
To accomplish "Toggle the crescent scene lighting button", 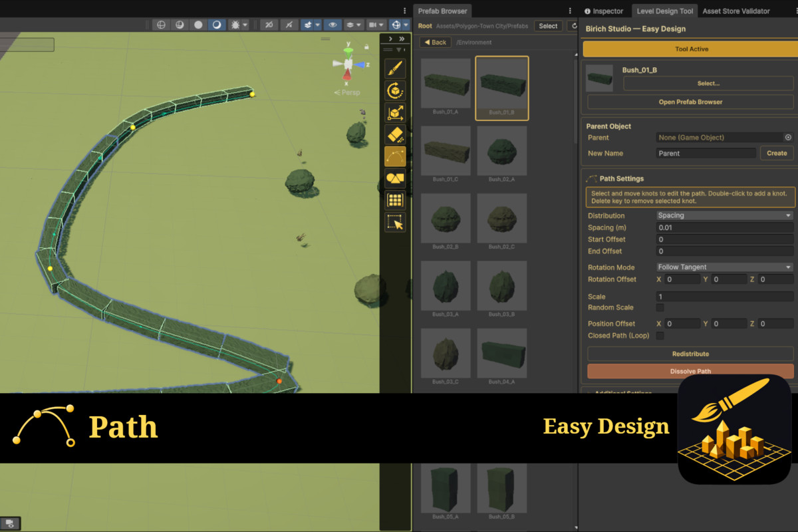I will pos(217,25).
